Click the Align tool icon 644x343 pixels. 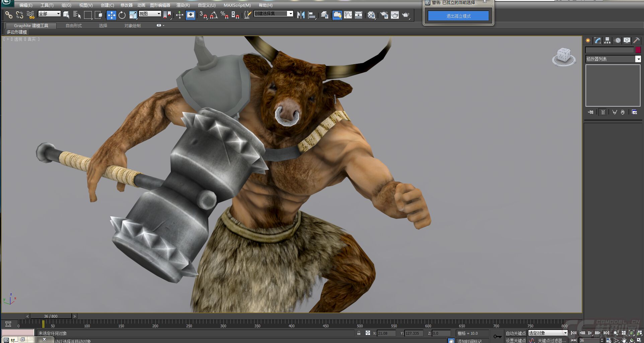point(312,15)
